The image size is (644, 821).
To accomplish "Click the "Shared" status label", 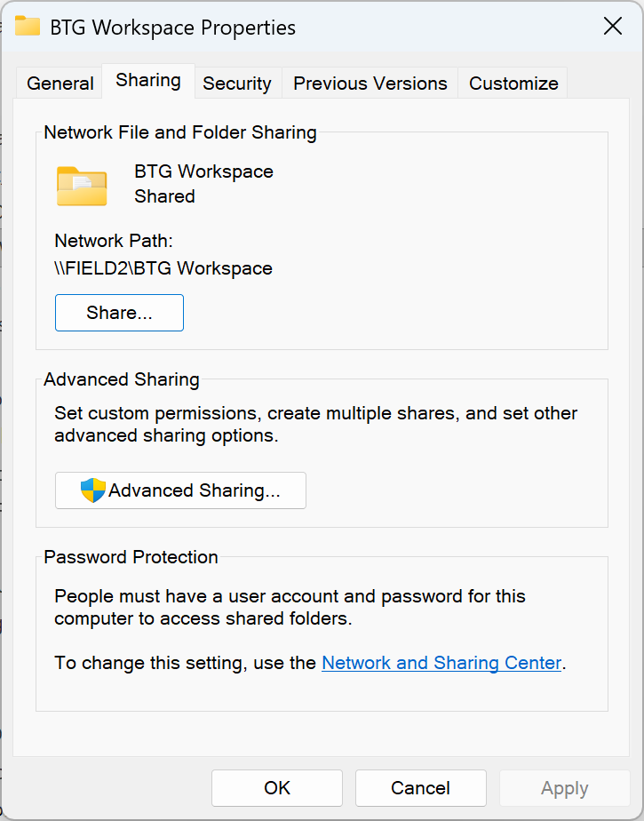I will click(x=164, y=196).
